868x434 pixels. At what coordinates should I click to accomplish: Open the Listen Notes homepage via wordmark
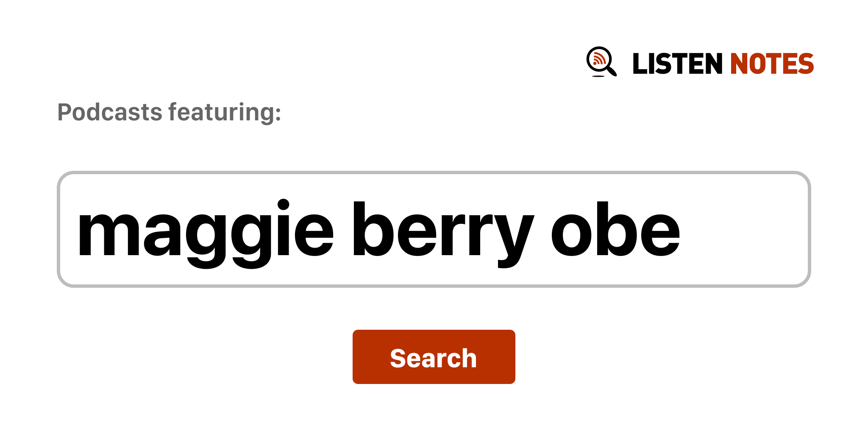[x=723, y=64]
